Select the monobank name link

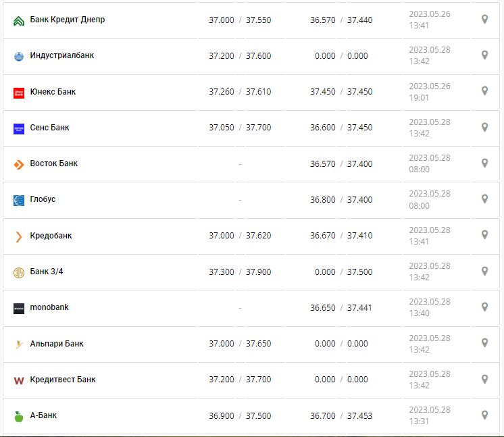(49, 307)
